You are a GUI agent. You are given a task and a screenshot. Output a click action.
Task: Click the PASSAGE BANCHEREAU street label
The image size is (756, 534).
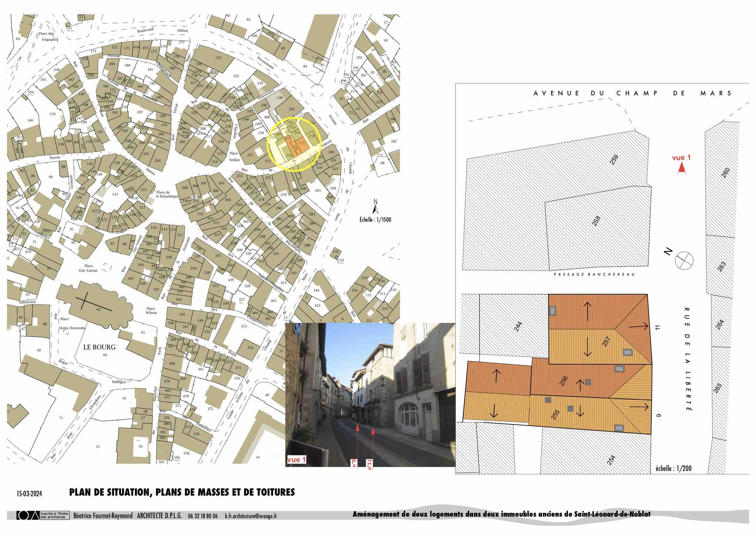coord(594,274)
